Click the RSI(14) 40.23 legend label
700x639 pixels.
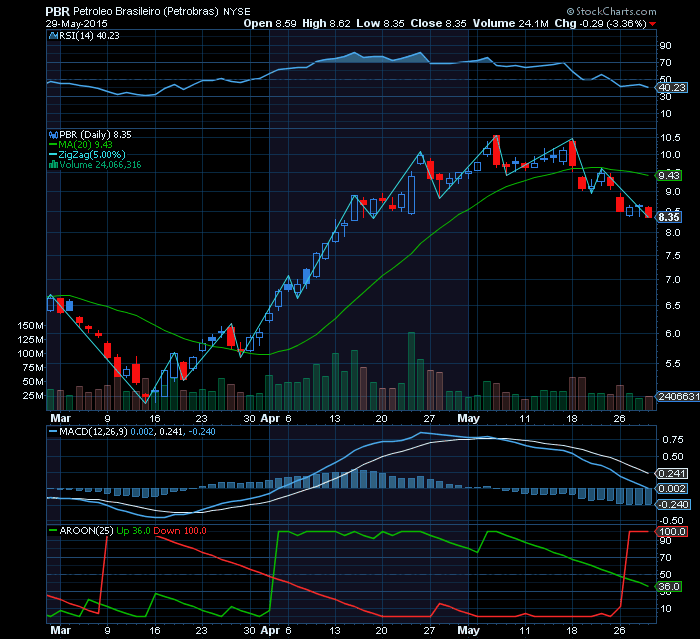pyautogui.click(x=89, y=36)
